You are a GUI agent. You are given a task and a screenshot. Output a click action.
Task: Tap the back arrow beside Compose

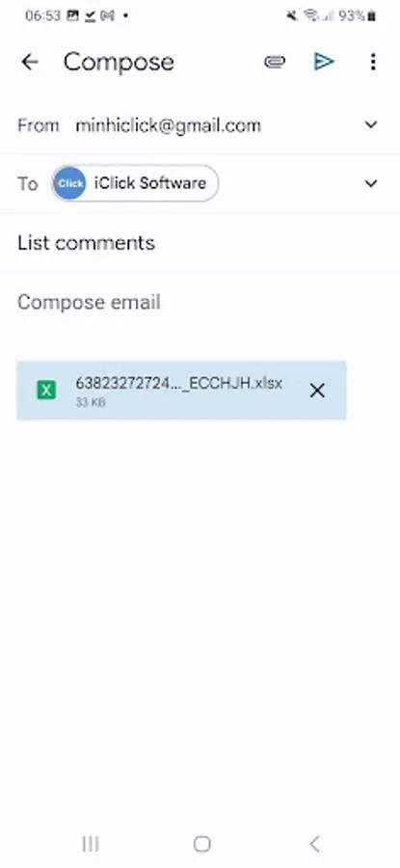tap(30, 62)
